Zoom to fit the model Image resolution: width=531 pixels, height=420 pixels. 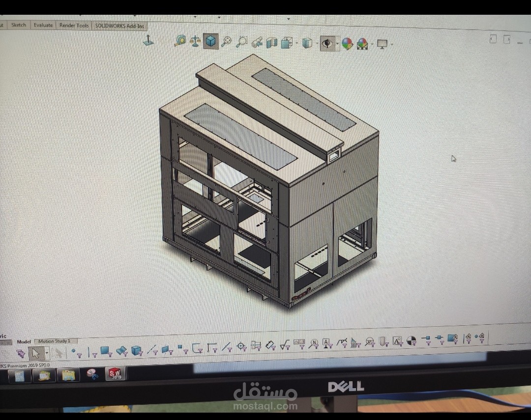[x=226, y=42]
